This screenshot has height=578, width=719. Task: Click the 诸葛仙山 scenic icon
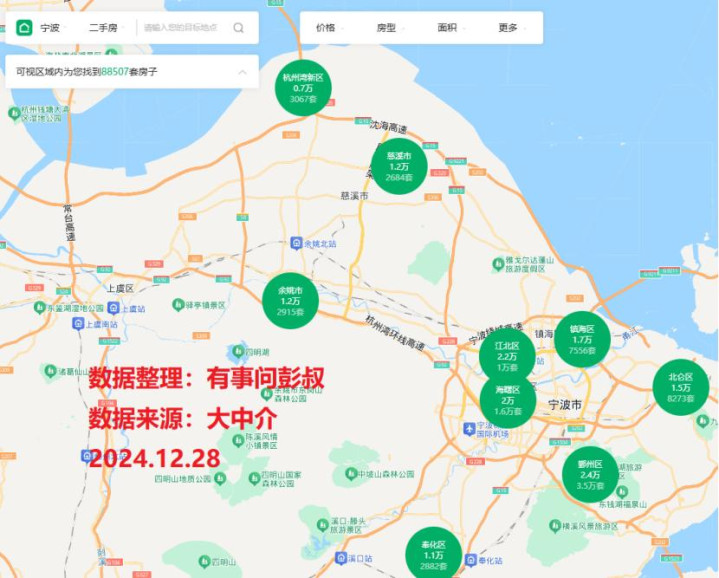[50, 370]
